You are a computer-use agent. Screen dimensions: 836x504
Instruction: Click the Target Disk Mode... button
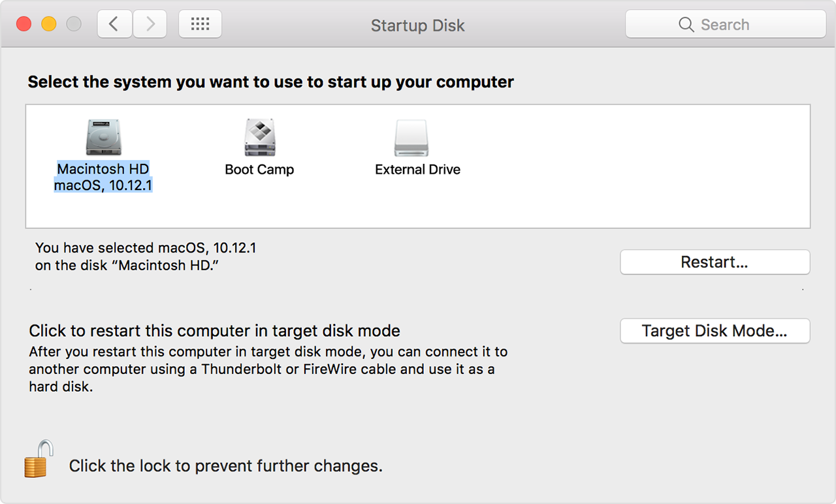[715, 330]
